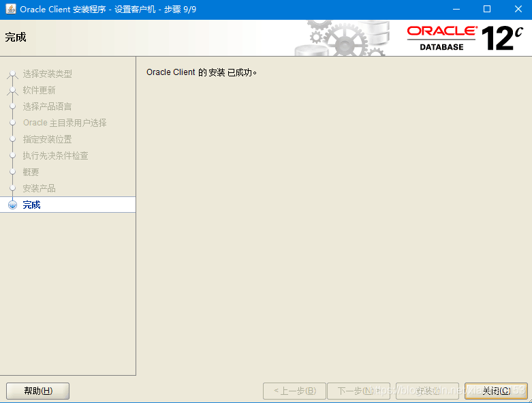Select the 软件更新 step
Viewport: 532px width, 403px height.
(39, 90)
